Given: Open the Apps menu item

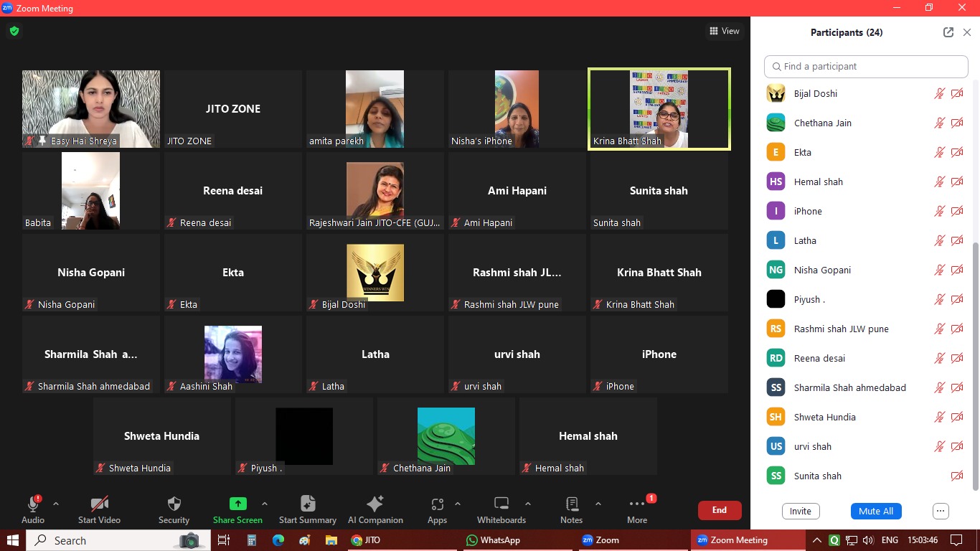Looking at the screenshot, I should (437, 504).
